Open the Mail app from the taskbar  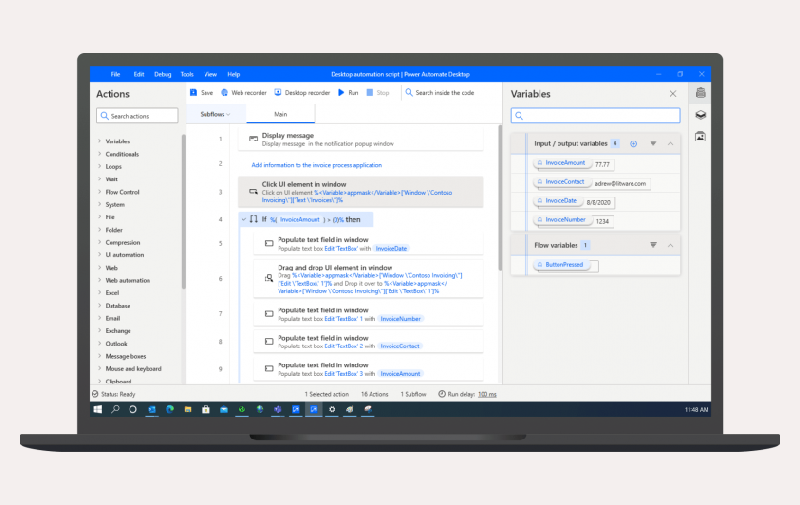223,409
